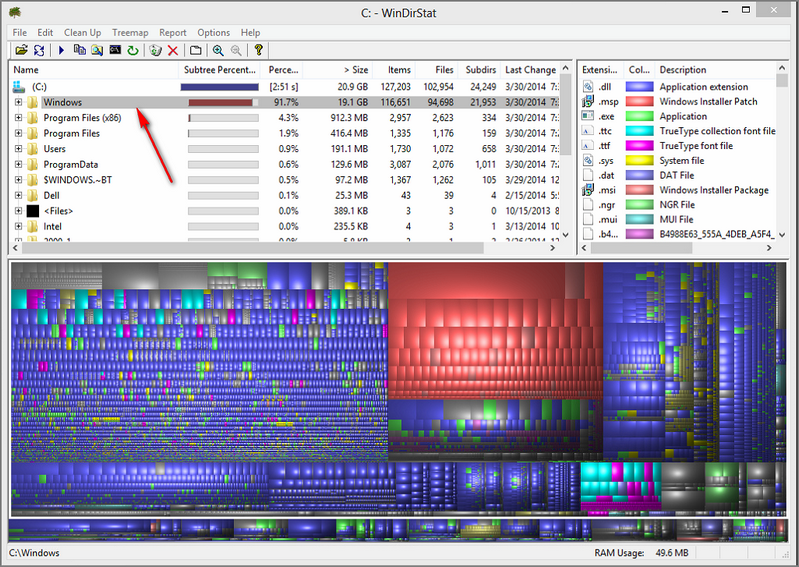Click the red X permanent delete icon
799x567 pixels.
pyautogui.click(x=173, y=50)
